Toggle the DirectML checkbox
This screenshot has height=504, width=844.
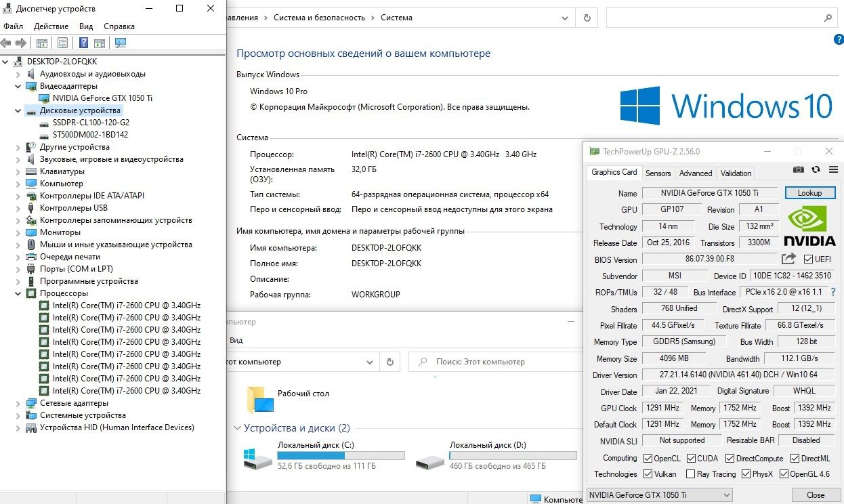[795, 459]
